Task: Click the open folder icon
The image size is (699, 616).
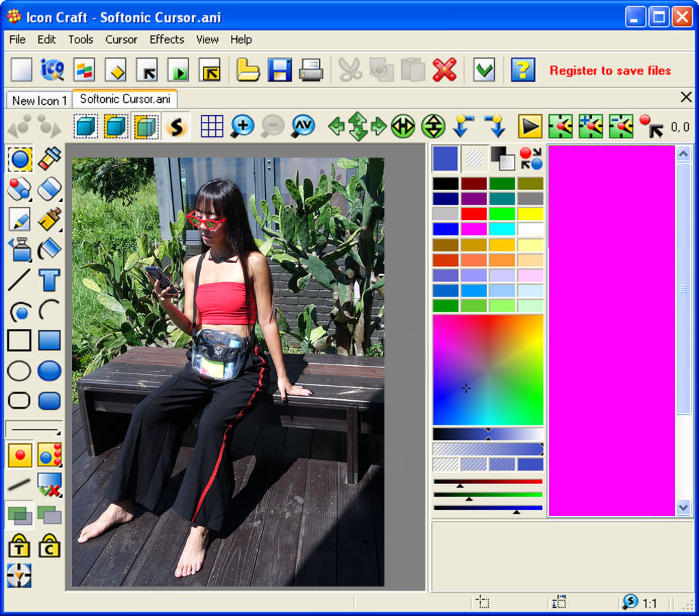Action: 247,70
